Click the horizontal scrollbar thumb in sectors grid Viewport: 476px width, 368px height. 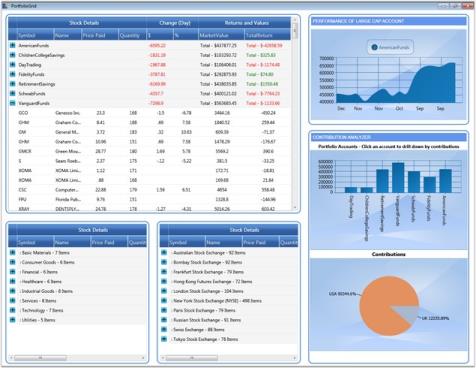[40, 358]
